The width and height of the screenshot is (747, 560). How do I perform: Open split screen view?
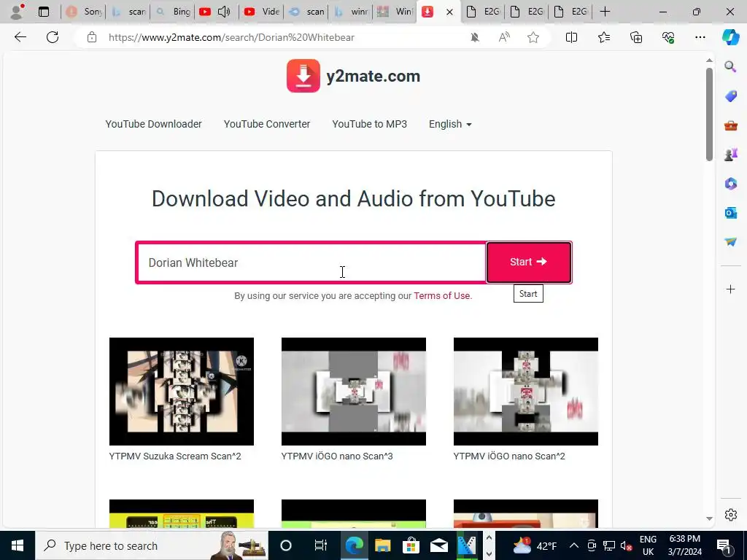(571, 37)
